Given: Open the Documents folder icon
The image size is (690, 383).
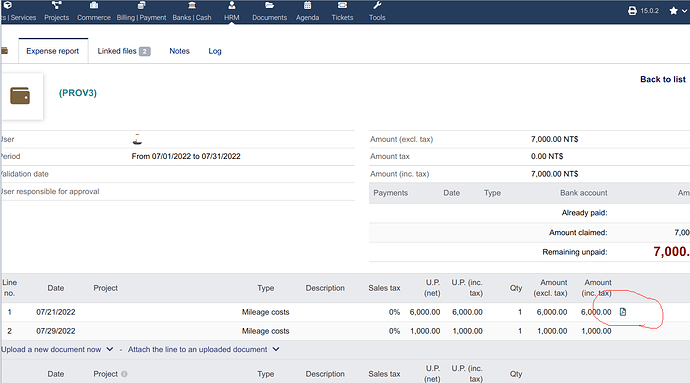Looking at the screenshot, I should pyautogui.click(x=269, y=5).
